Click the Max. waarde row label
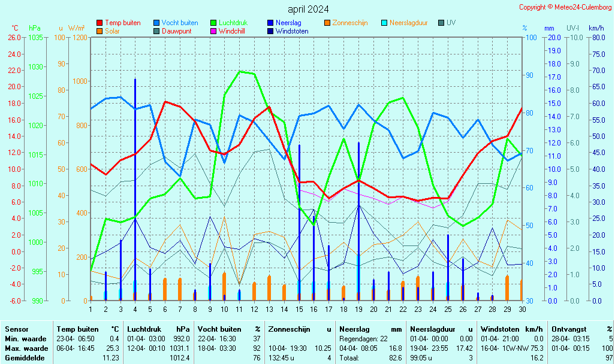 [26, 348]
